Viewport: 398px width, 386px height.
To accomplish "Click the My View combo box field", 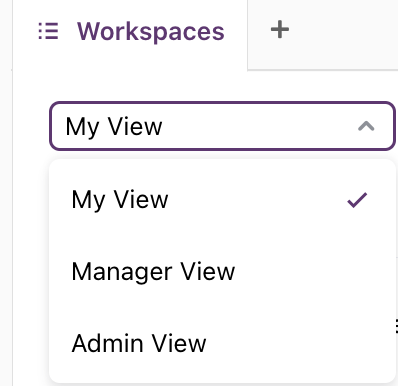I will tap(222, 126).
